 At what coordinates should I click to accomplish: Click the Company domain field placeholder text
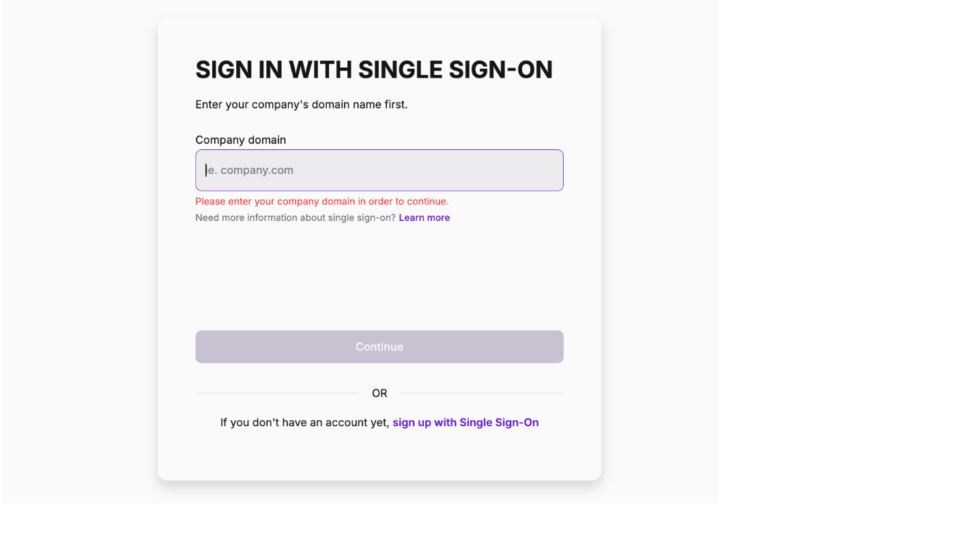[x=250, y=170]
